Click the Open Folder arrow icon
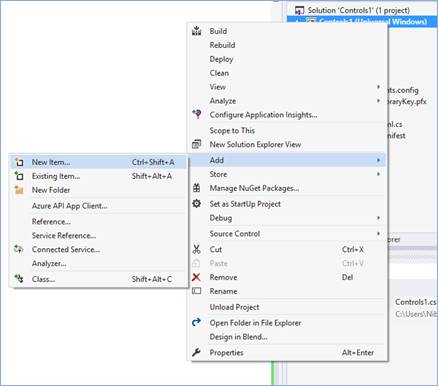Viewport: 438px width, 386px height. pos(197,322)
